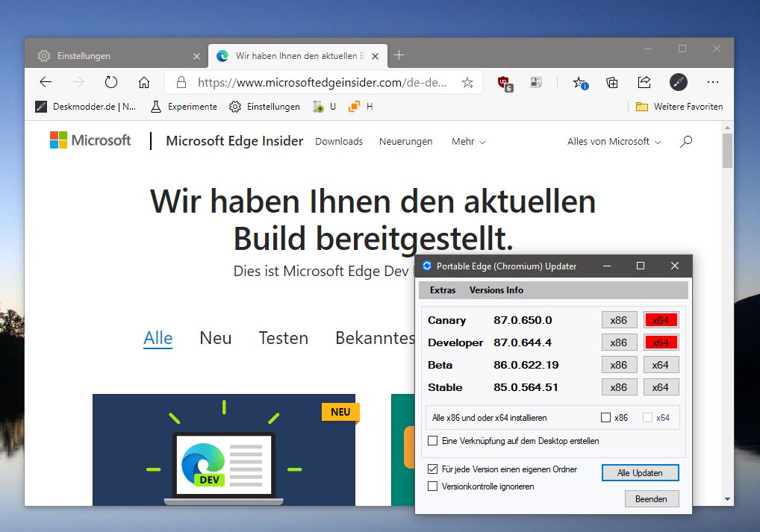Download Stable x64 build
Image resolution: width=760 pixels, height=532 pixels.
[x=661, y=387]
